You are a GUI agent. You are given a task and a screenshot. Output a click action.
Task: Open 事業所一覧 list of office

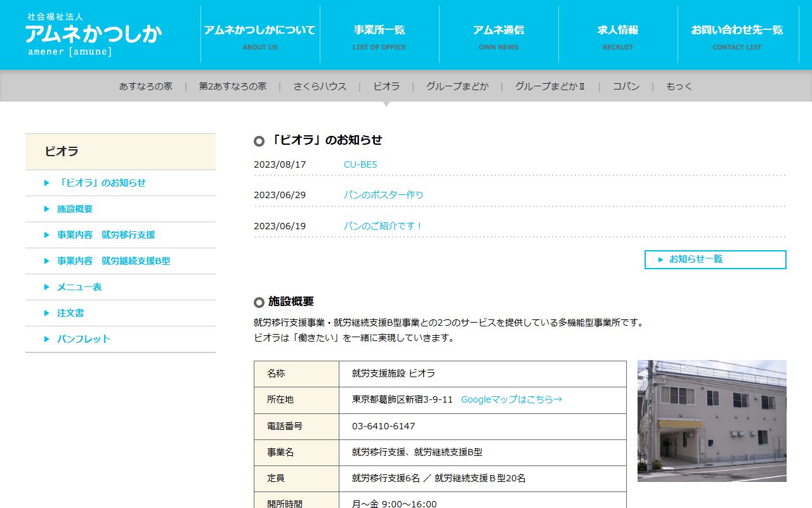[379, 34]
